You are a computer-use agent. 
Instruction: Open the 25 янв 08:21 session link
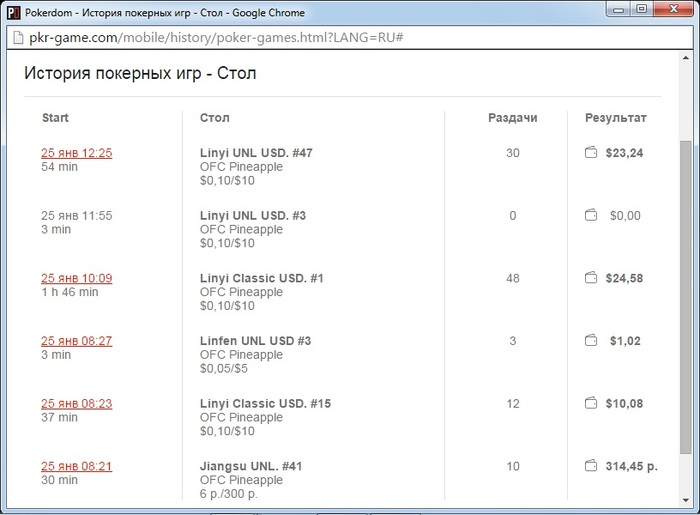[x=77, y=466]
